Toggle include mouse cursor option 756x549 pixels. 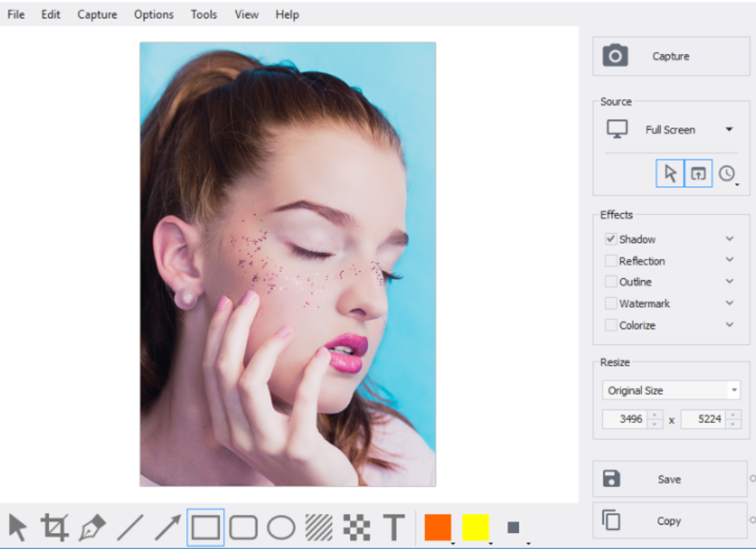[670, 173]
